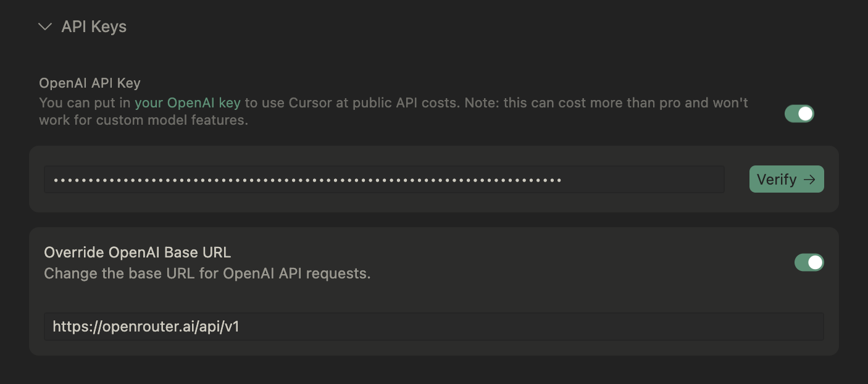Image resolution: width=868 pixels, height=384 pixels.
Task: Click the arrow icon inside Verify
Action: (x=809, y=179)
